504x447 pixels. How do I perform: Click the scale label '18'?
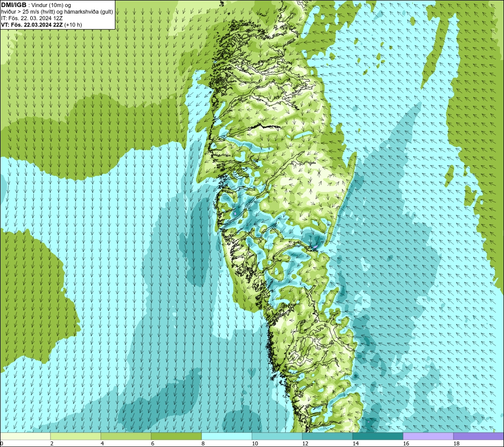point(456,444)
